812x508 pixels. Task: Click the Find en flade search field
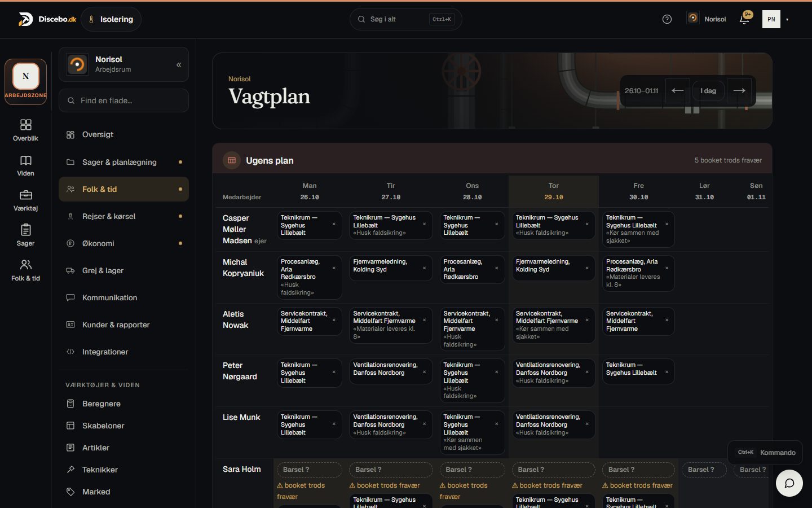(123, 100)
